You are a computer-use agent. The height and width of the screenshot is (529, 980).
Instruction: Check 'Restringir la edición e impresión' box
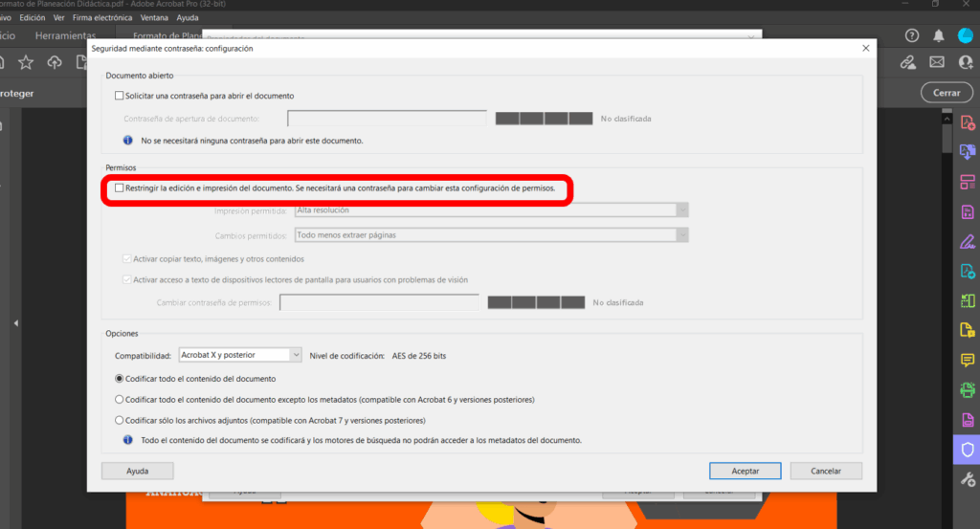(119, 188)
